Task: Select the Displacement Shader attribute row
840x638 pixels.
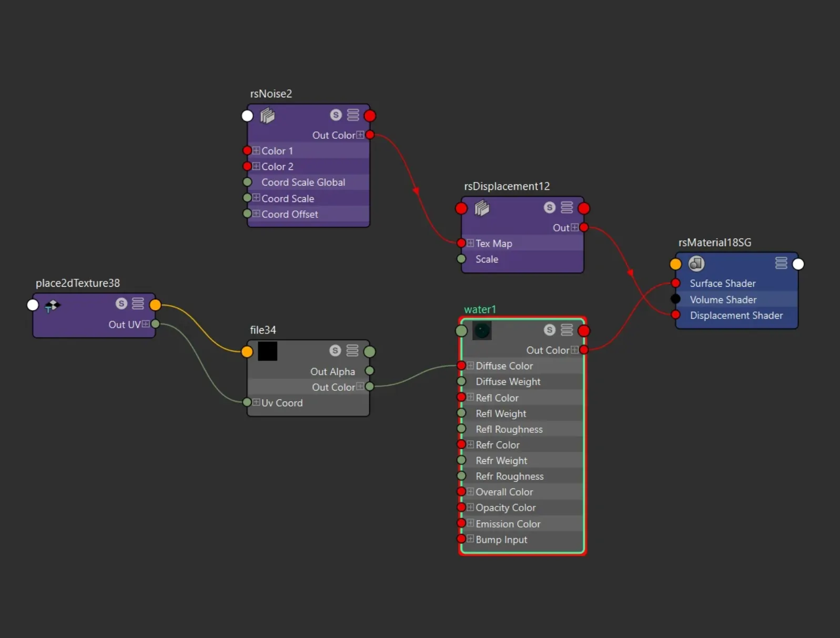Action: pyautogui.click(x=736, y=316)
